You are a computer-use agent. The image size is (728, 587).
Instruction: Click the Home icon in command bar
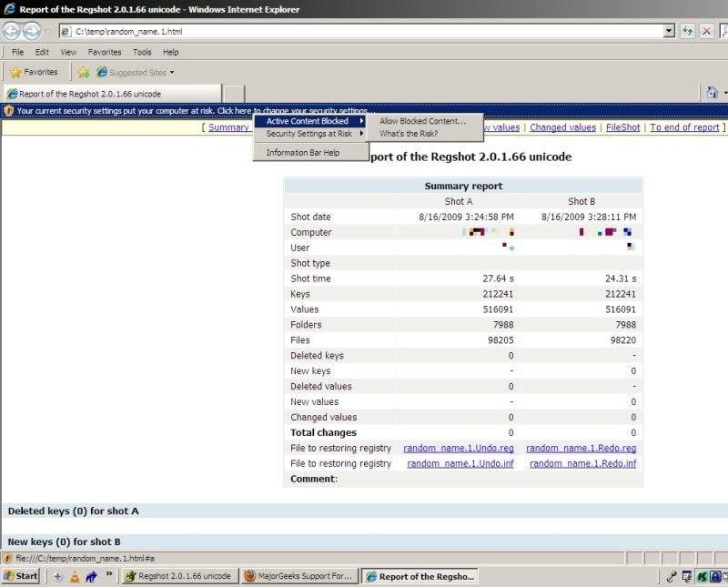[x=713, y=93]
